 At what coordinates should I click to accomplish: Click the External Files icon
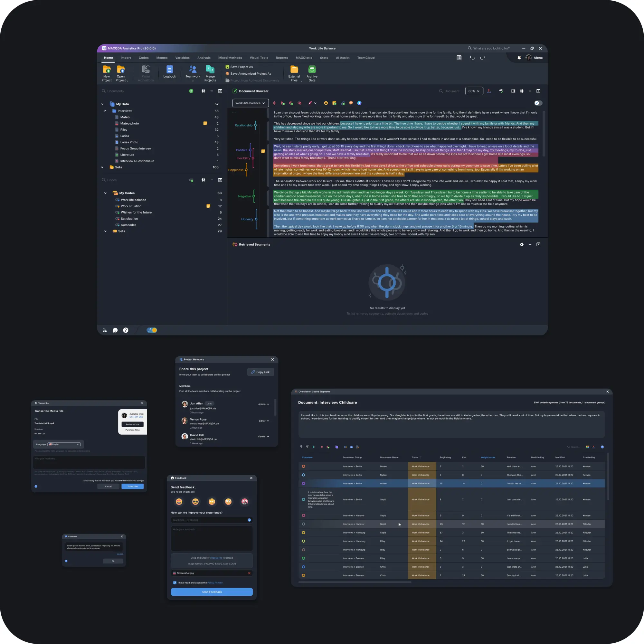(294, 69)
